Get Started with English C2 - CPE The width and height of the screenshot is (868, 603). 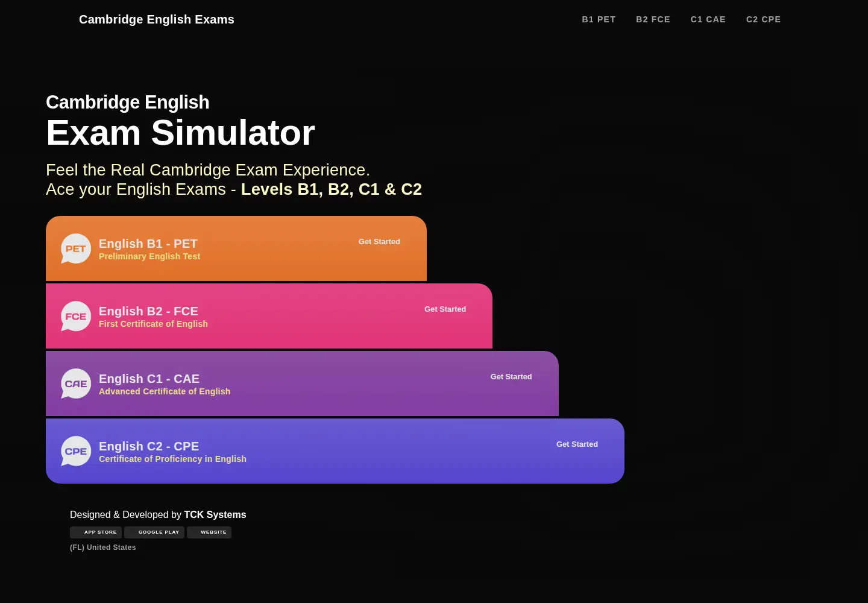click(x=577, y=444)
